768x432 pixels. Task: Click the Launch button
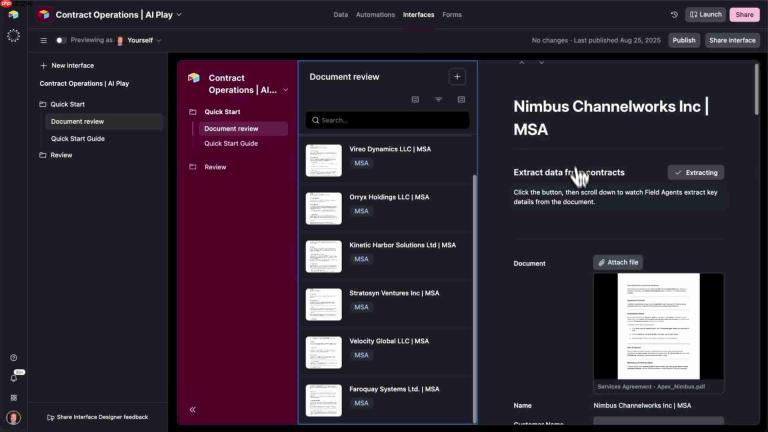[705, 15]
